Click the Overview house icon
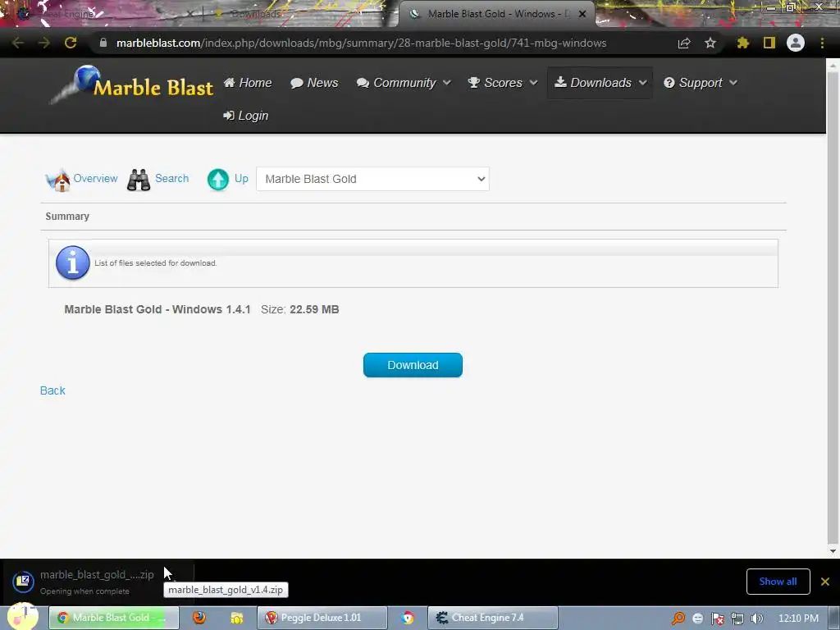This screenshot has width=840, height=630. 58,180
